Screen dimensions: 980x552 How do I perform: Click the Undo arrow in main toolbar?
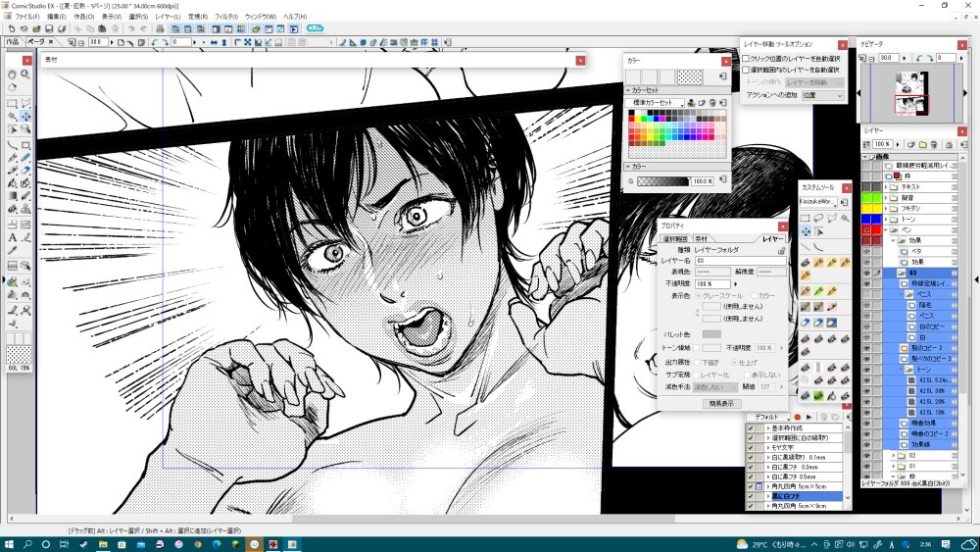click(131, 28)
